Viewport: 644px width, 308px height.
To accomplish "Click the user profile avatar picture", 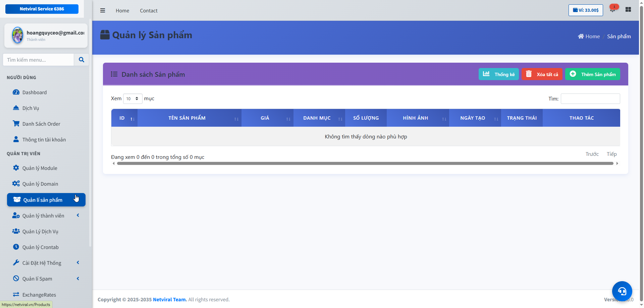I will 17,35.
